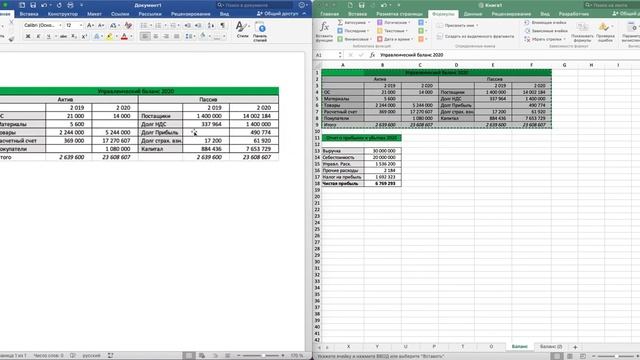Open the Рецензирование tab in Word
The image size is (640, 360).
191,14
